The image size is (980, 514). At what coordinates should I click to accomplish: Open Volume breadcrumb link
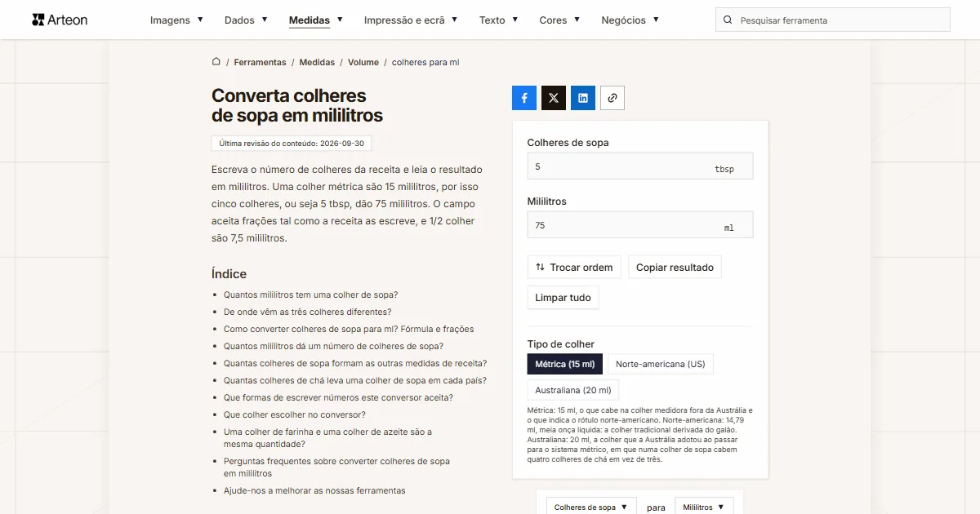coord(363,62)
